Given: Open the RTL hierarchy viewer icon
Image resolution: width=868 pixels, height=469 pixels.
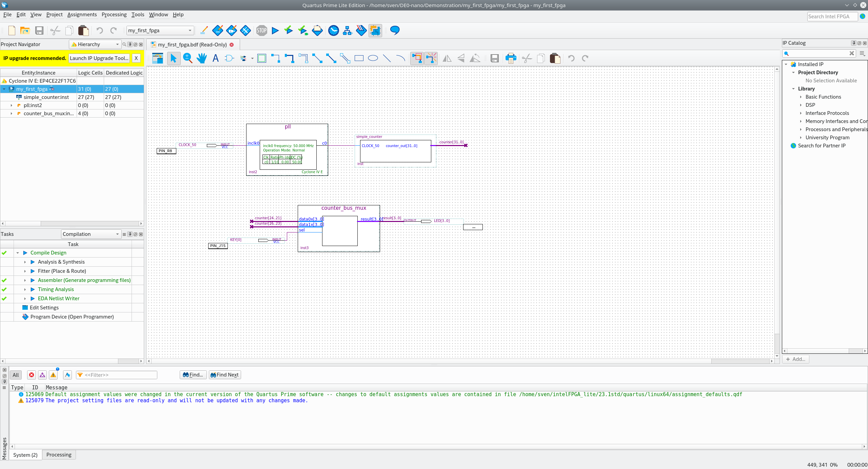Looking at the screenshot, I should [348, 30].
